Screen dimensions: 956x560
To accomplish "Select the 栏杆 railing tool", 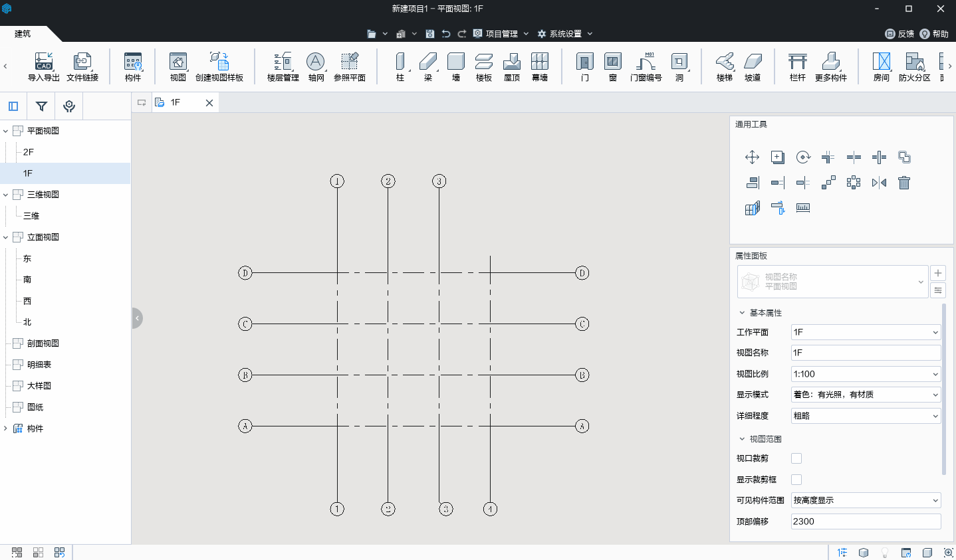I will click(x=798, y=67).
